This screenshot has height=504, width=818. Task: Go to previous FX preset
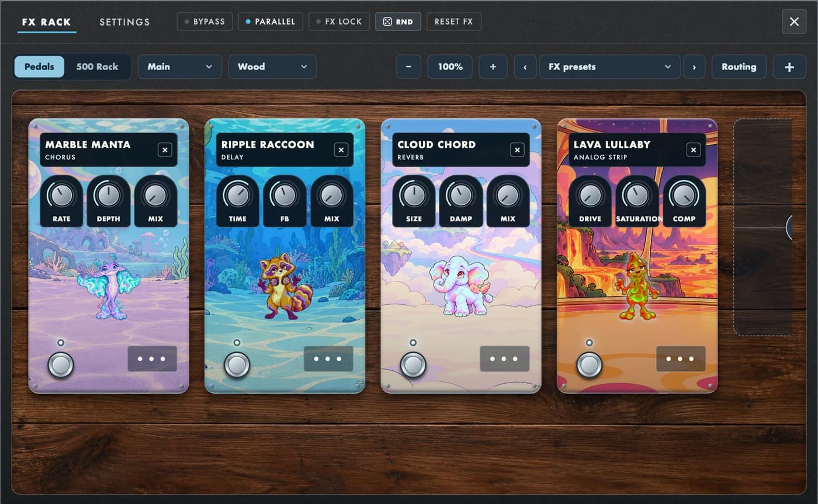525,67
